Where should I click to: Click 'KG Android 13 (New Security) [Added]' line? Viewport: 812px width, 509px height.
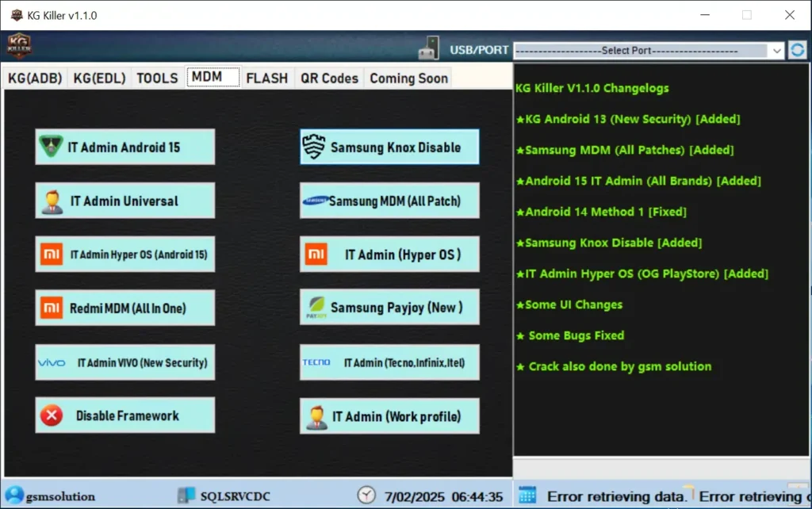(628, 119)
